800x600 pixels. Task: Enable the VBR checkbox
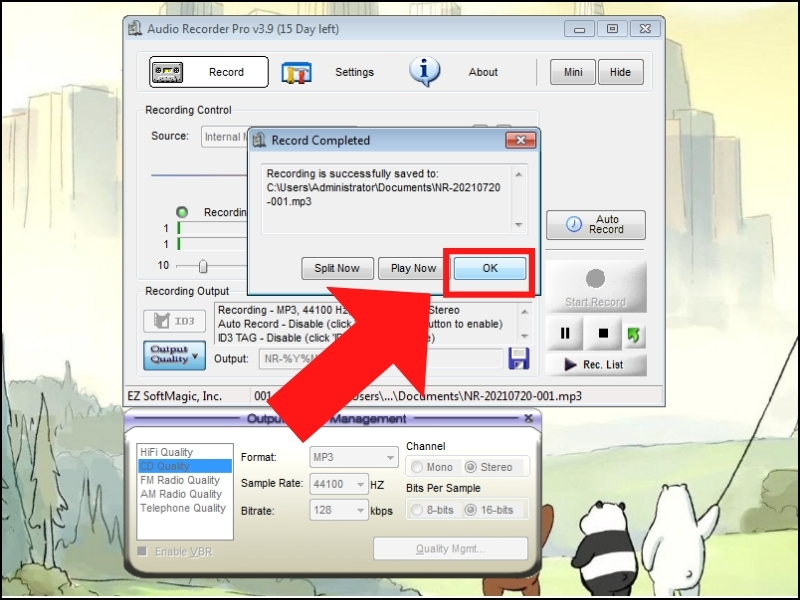[x=141, y=550]
